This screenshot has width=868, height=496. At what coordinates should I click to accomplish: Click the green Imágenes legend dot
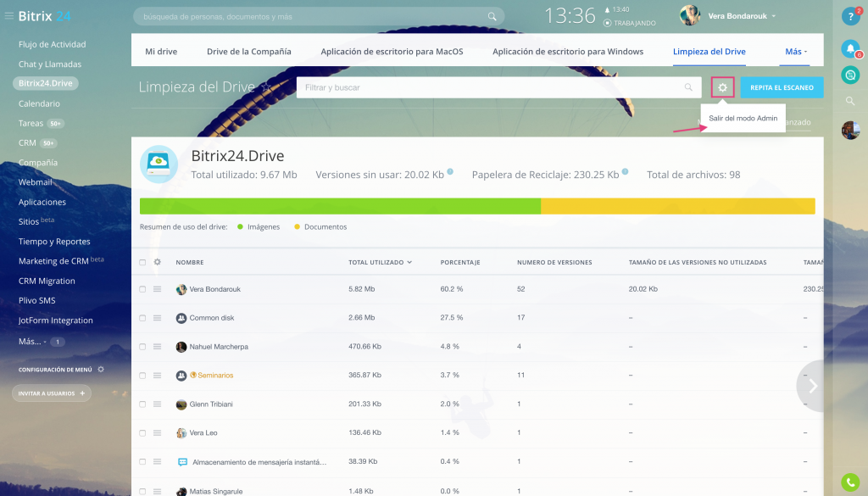tap(240, 227)
